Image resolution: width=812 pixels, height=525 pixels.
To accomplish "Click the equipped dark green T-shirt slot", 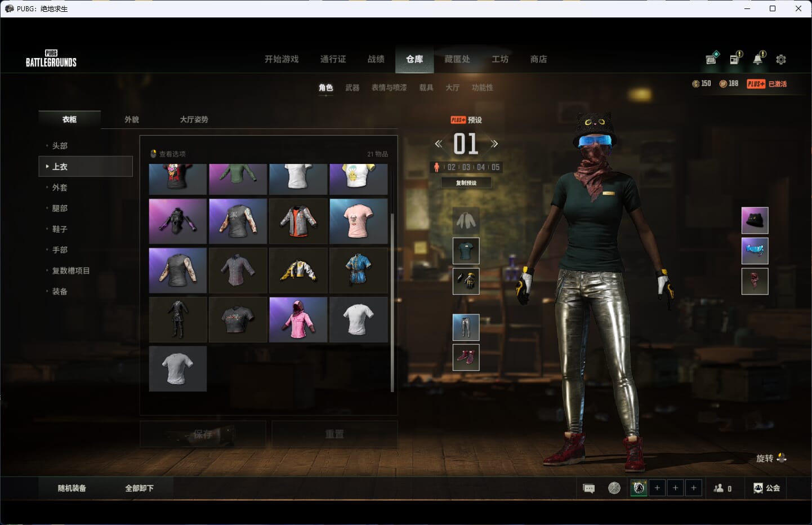I will (x=466, y=251).
